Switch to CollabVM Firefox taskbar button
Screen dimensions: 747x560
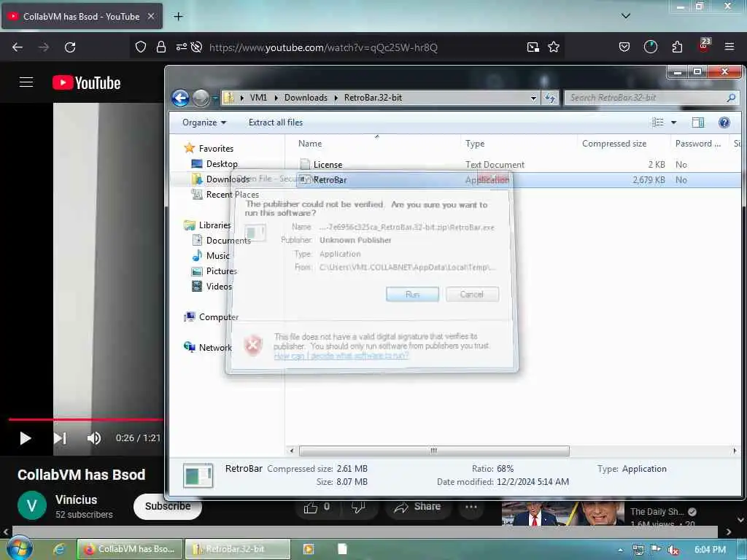tap(130, 549)
